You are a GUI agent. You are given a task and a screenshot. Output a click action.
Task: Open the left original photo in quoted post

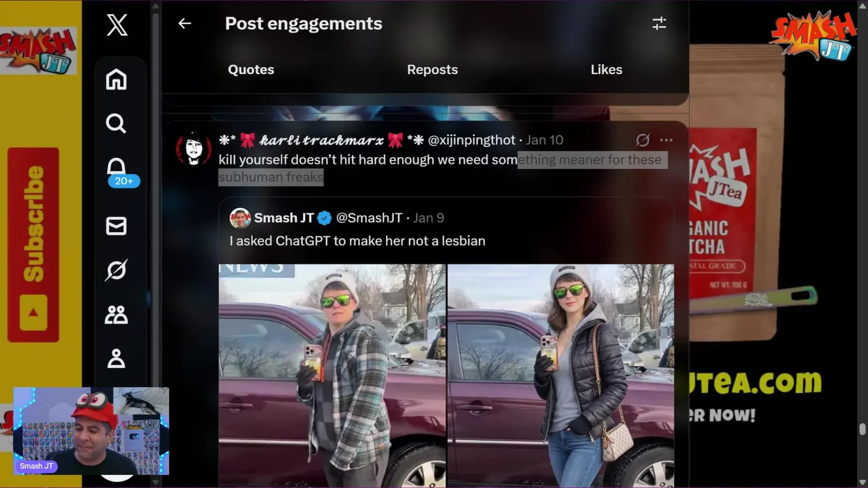point(332,375)
